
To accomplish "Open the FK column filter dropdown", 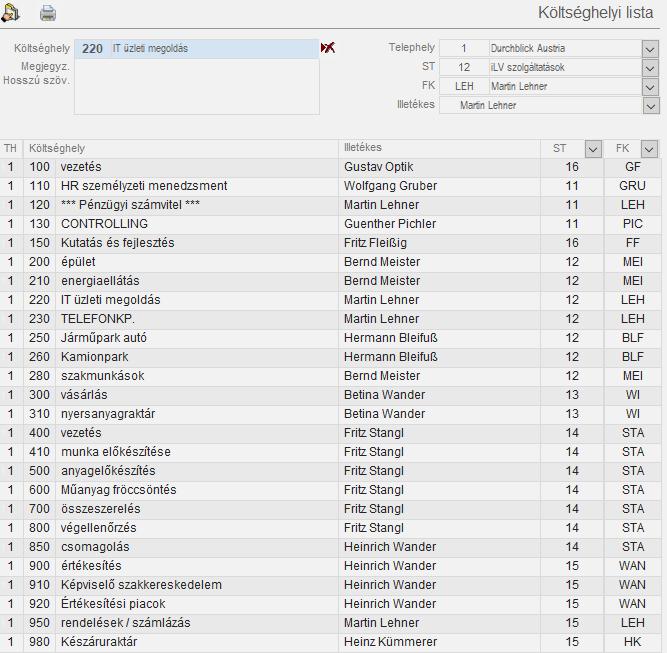I will pyautogui.click(x=649, y=149).
